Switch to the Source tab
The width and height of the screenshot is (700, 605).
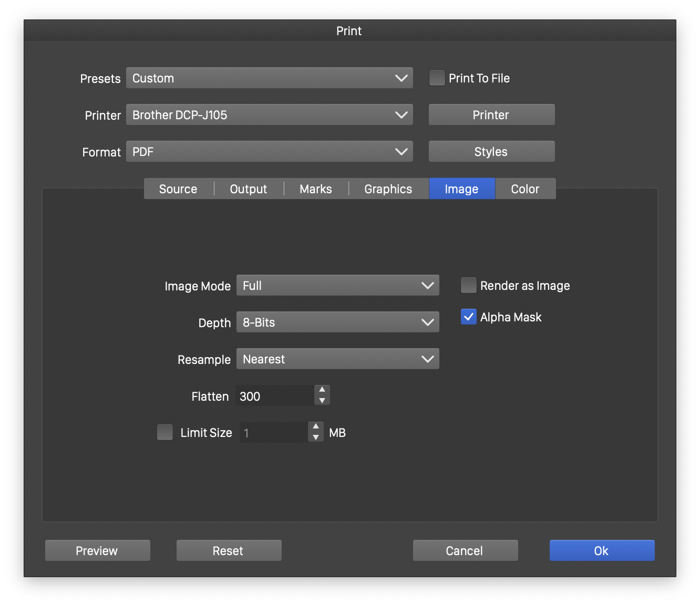178,189
